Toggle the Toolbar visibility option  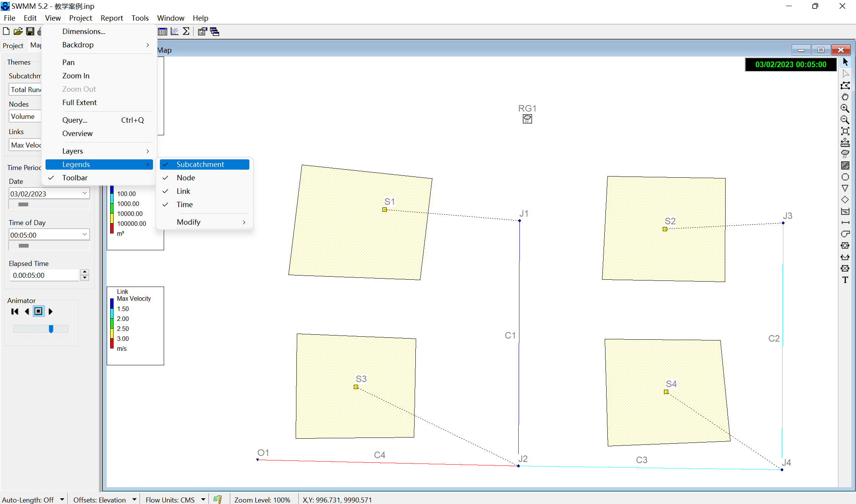[75, 178]
